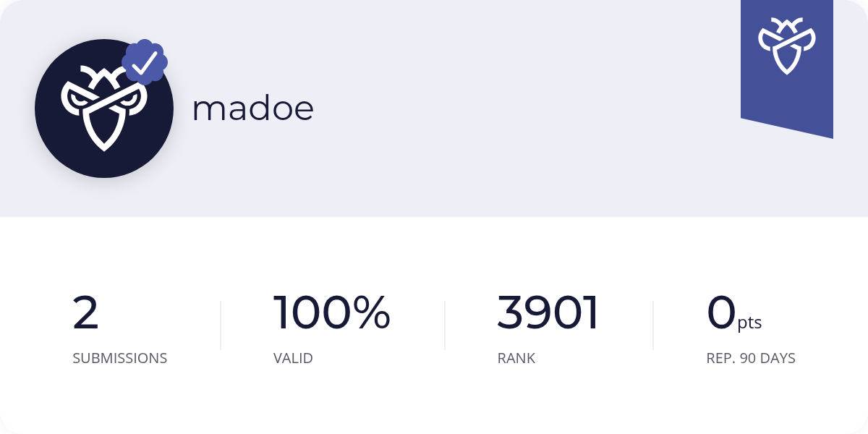Click the divider between Submissions and Valid
The width and height of the screenshot is (868, 434).
click(221, 325)
